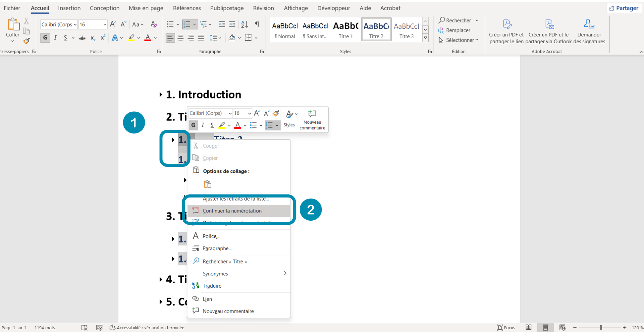Image resolution: width=644 pixels, height=332 pixels.
Task: Toggle bold G button in ribbon
Action: pyautogui.click(x=45, y=38)
